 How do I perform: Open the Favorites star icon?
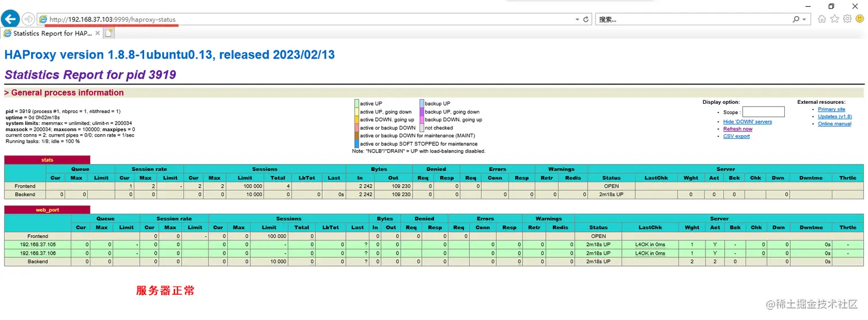tap(835, 19)
